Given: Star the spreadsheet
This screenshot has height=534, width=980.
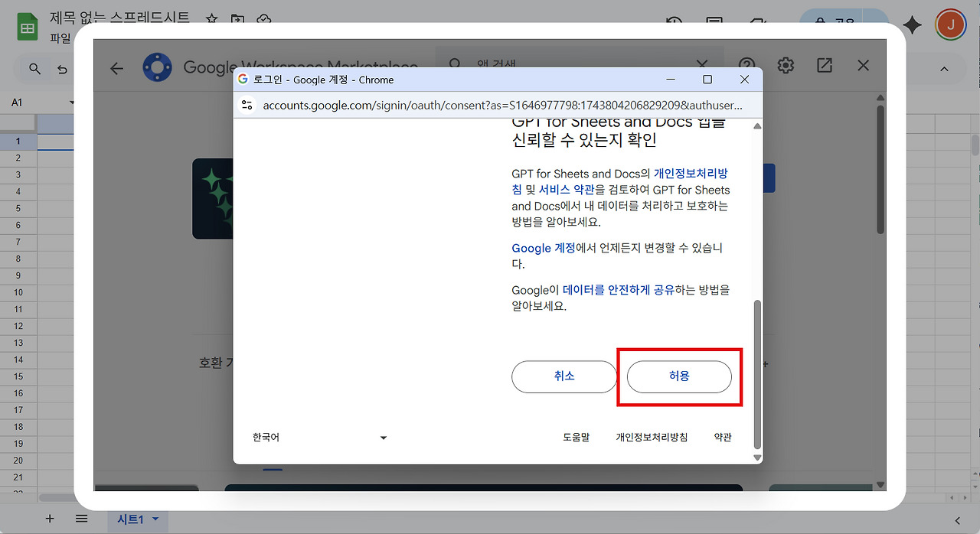Looking at the screenshot, I should pyautogui.click(x=212, y=18).
